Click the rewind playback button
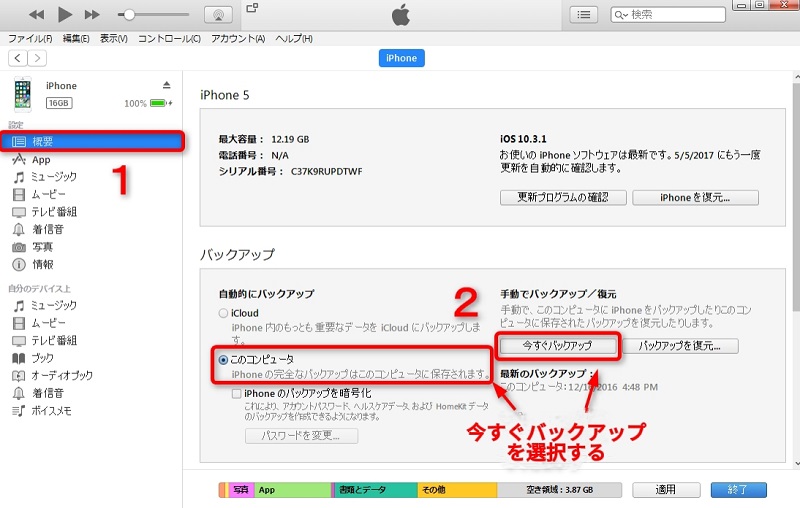The height and width of the screenshot is (508, 800). pyautogui.click(x=36, y=15)
